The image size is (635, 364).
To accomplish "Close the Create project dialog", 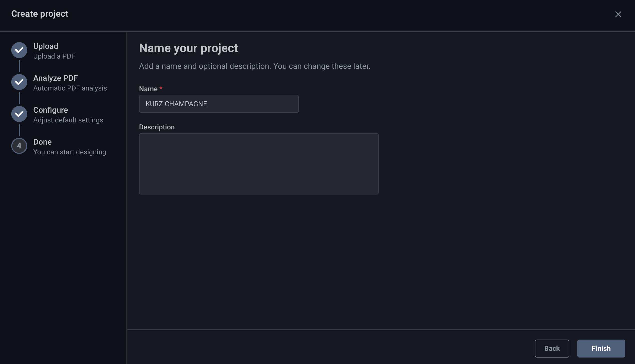I will click(x=618, y=14).
